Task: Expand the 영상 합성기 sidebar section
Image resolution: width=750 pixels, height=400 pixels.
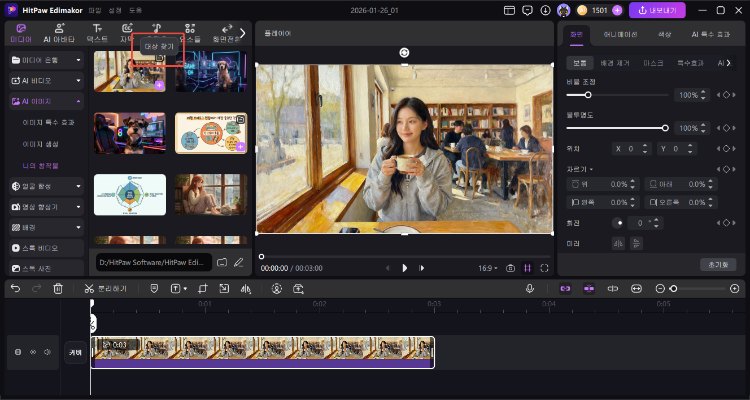Action: 77,206
